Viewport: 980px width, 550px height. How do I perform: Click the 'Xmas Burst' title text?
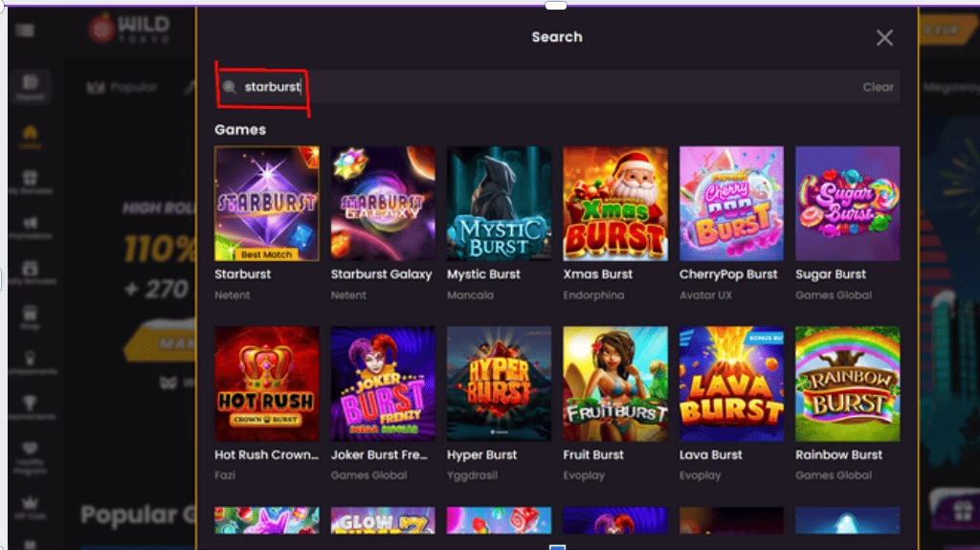(597, 275)
